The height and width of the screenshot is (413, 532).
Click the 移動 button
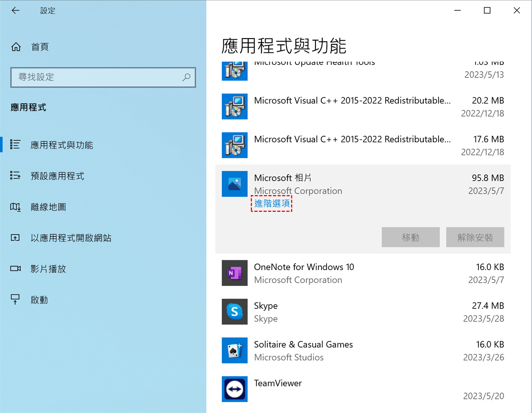coord(410,237)
